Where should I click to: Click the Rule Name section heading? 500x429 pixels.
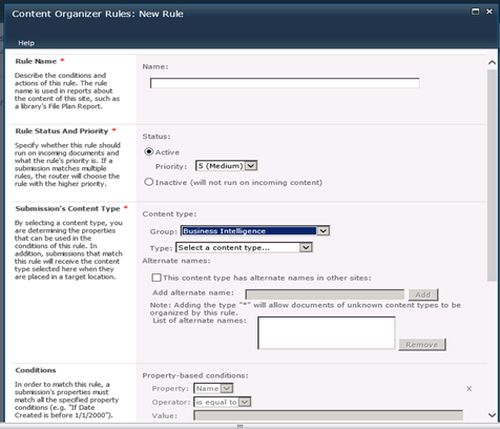pyautogui.click(x=36, y=61)
